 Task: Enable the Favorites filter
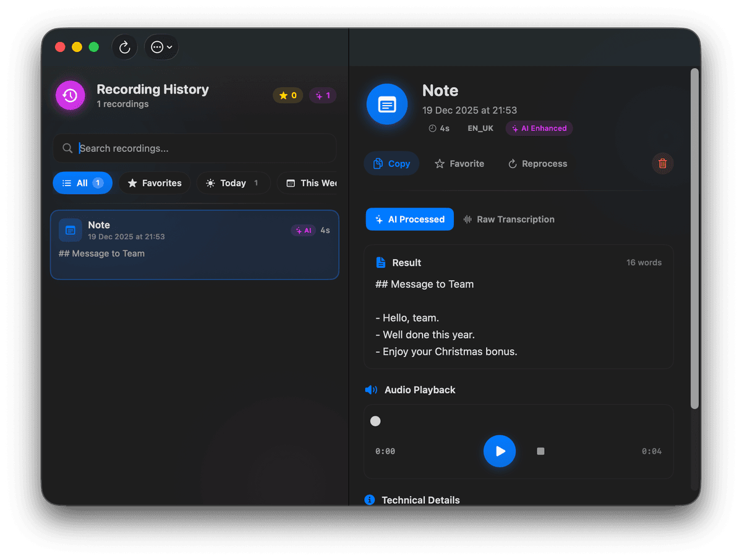(x=154, y=183)
